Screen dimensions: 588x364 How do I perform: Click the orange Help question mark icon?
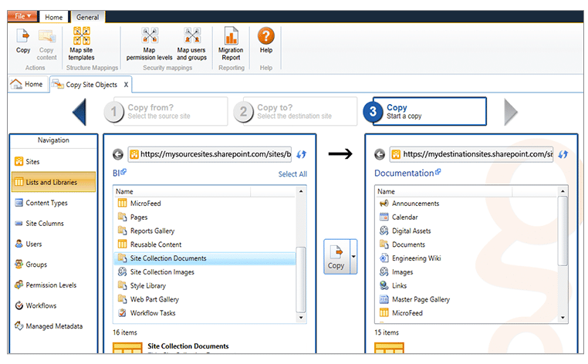coord(266,36)
